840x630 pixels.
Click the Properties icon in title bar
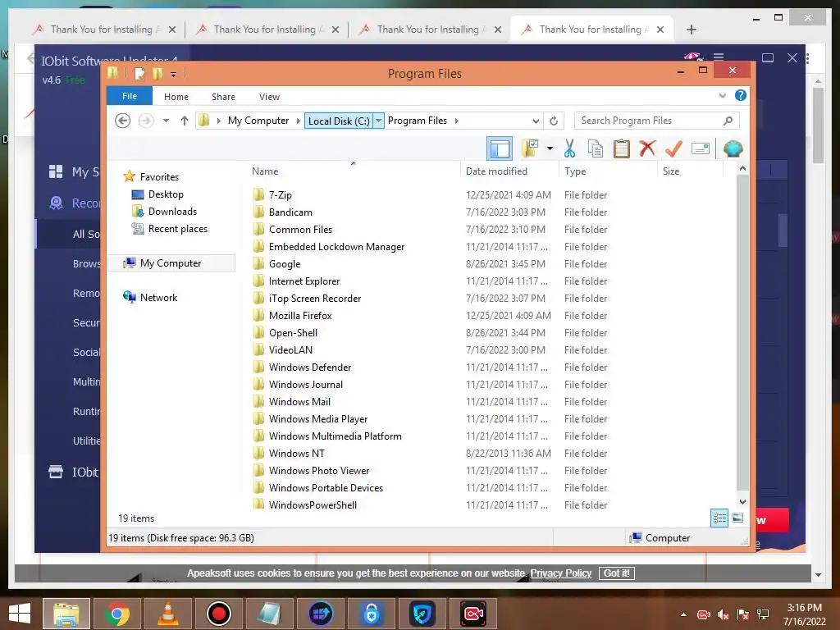point(139,73)
